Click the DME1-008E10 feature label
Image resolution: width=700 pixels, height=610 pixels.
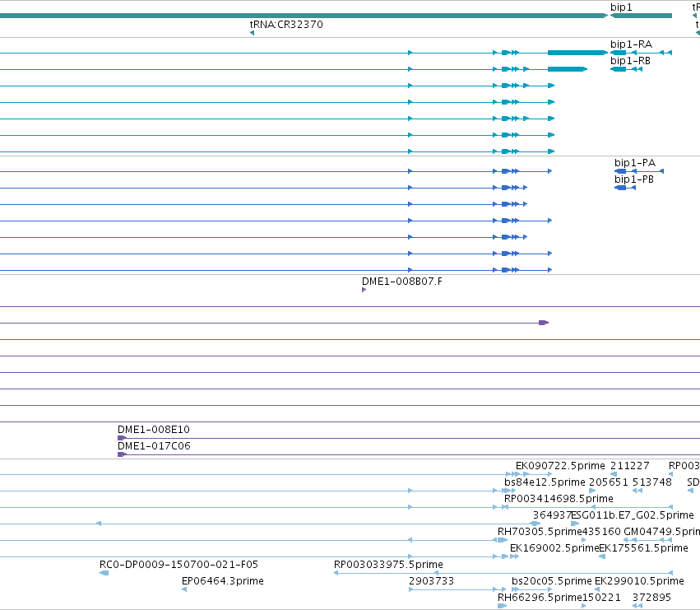(x=154, y=430)
